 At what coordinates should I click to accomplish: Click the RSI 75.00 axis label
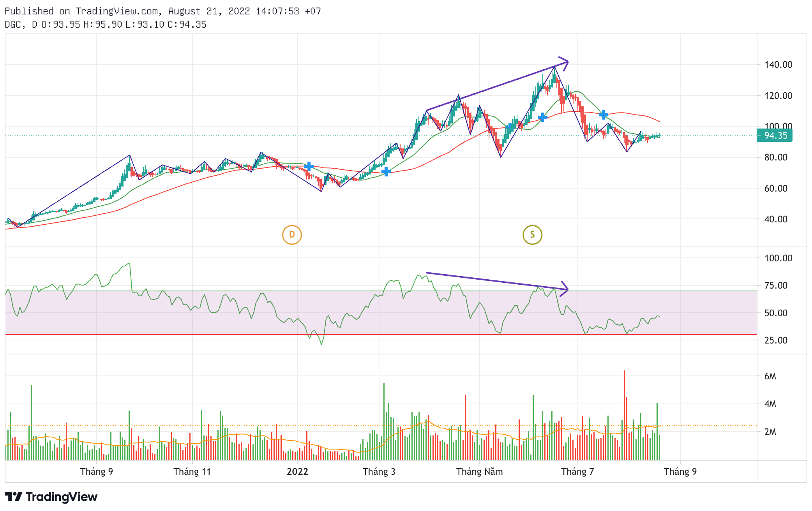[776, 285]
